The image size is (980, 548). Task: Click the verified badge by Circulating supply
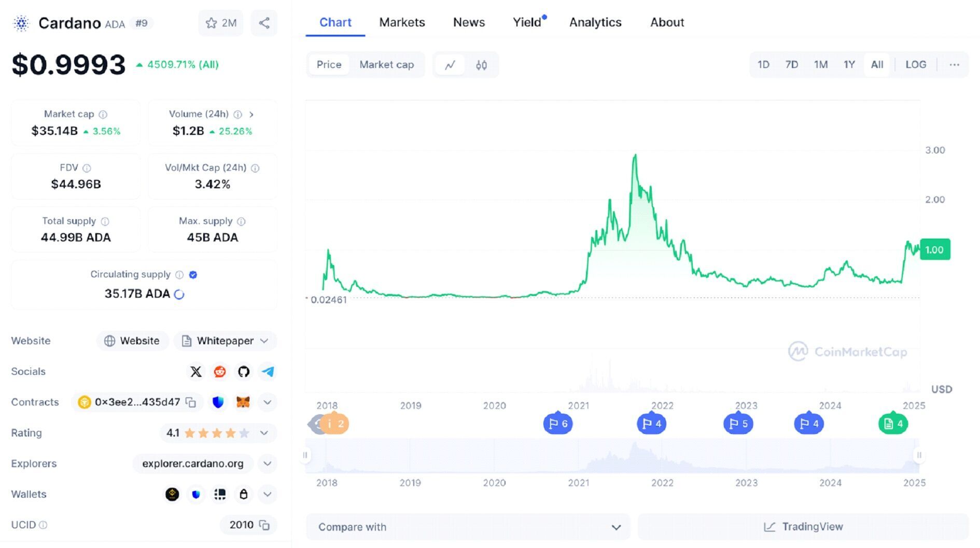(x=193, y=275)
